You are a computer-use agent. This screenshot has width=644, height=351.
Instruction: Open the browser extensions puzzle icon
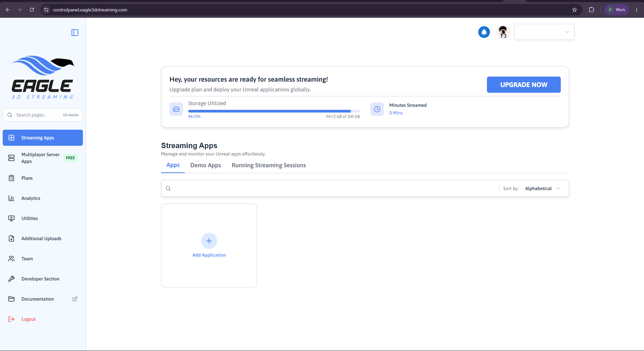click(x=592, y=10)
